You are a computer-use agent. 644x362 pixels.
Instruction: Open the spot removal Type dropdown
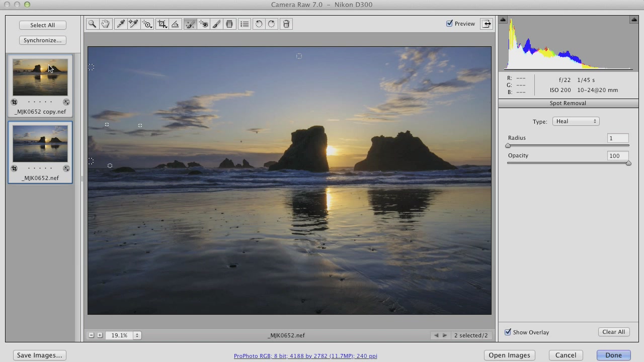576,121
